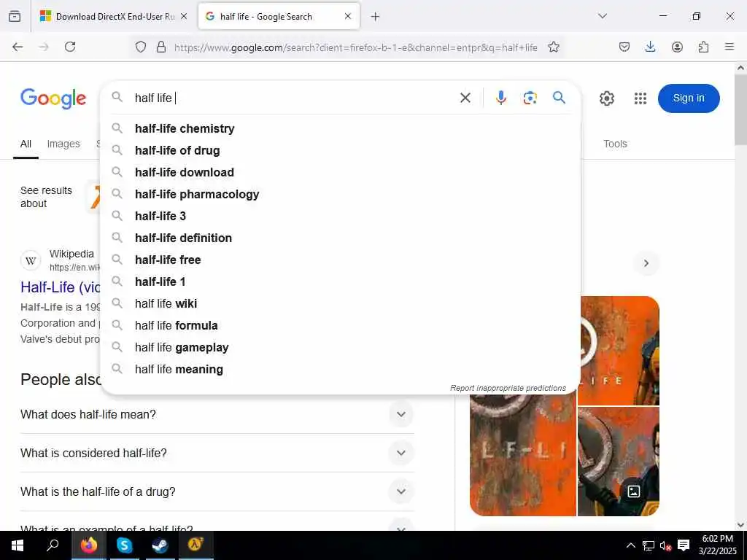
Task: Click the Sign in button
Action: (689, 98)
